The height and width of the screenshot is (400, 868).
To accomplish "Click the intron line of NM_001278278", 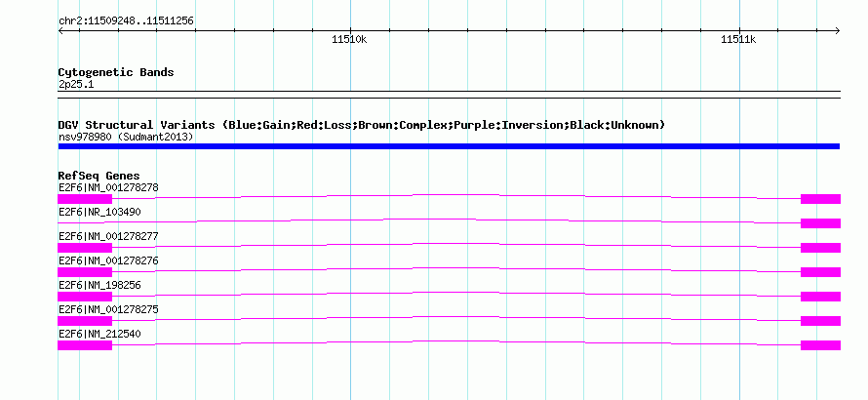I will pos(456,194).
